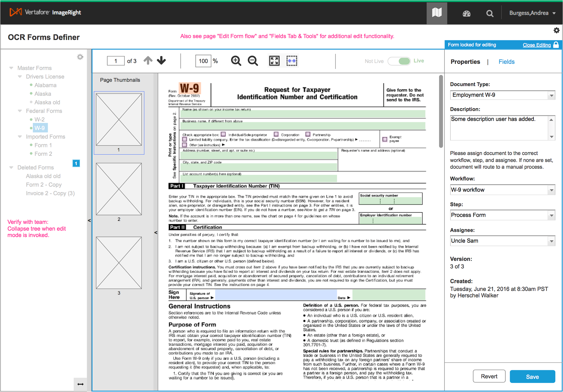Image resolution: width=563 pixels, height=392 pixels.
Task: Select Alaska old old deleted form
Action: pos(43,176)
